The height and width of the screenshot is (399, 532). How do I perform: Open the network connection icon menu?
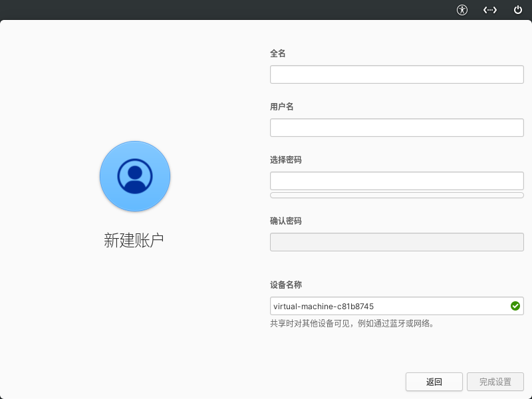coord(490,10)
